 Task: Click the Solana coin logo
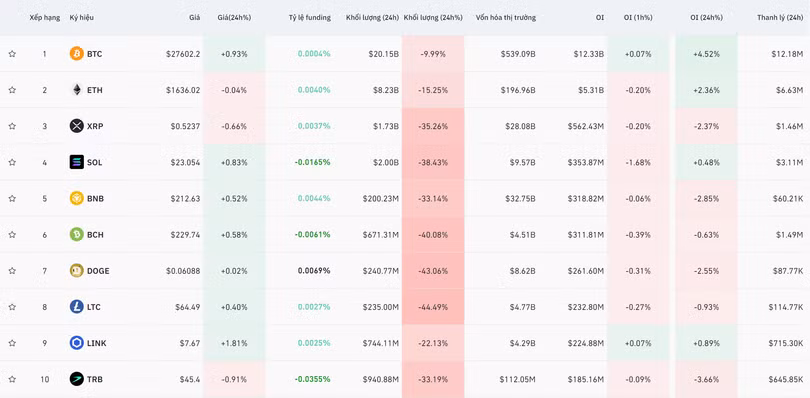[x=76, y=162]
